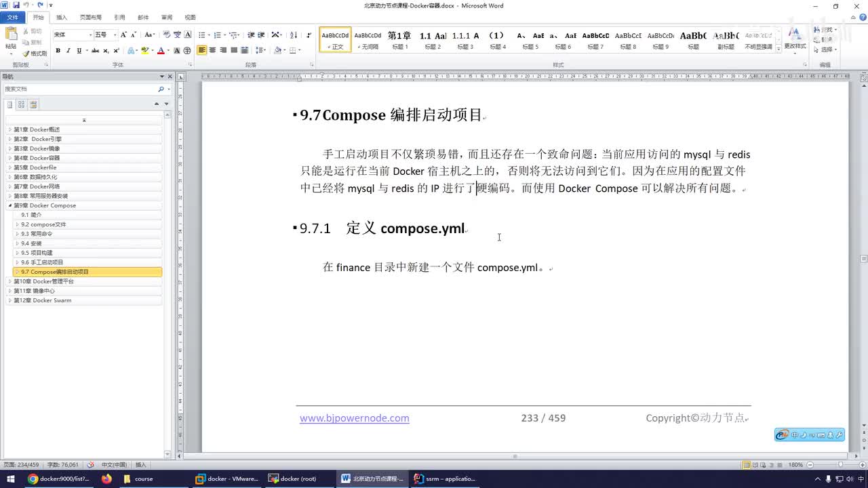
Task: Open the www.bjpowernode.com footer link
Action: pyautogui.click(x=355, y=418)
